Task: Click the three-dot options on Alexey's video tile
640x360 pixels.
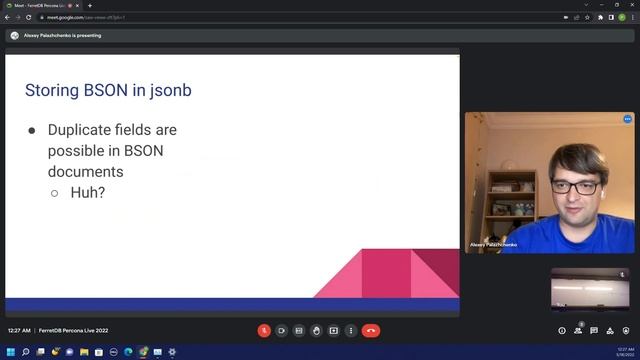Action: [x=627, y=119]
